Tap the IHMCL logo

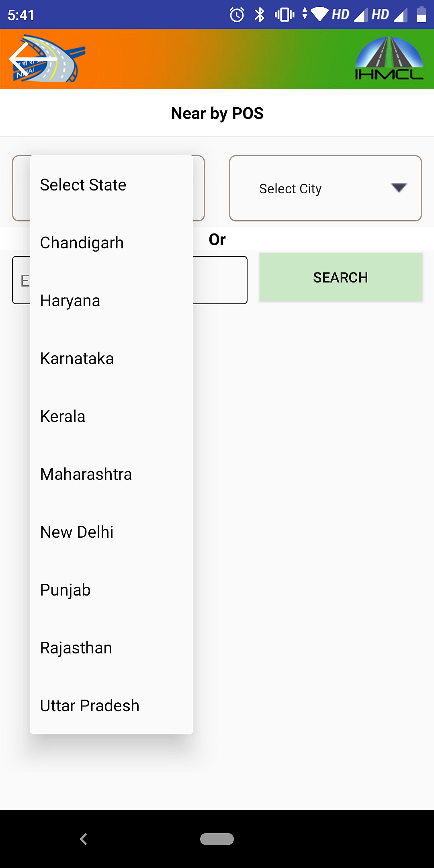click(389, 58)
